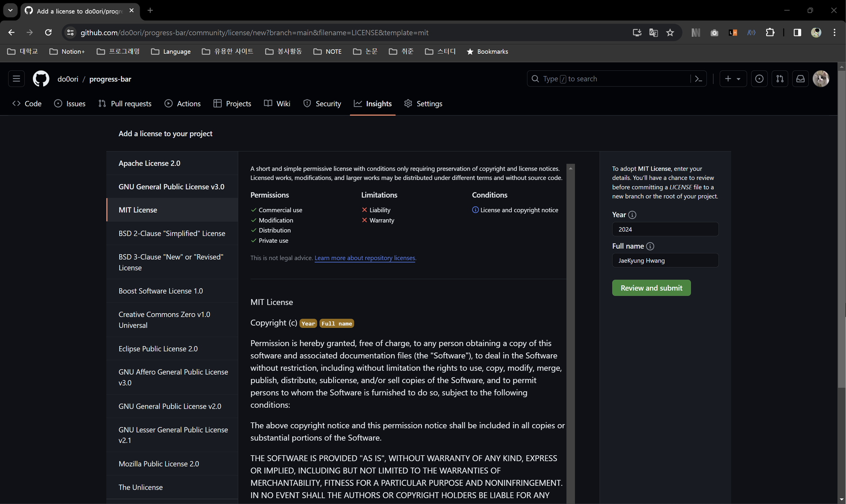Image resolution: width=846 pixels, height=504 pixels.
Task: Open the Insights tab
Action: pos(373,104)
